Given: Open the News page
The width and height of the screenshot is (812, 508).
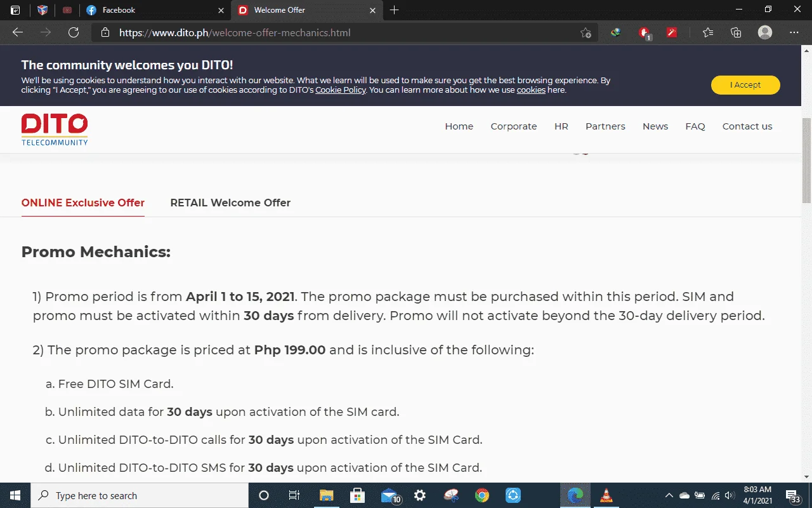Looking at the screenshot, I should pos(655,126).
